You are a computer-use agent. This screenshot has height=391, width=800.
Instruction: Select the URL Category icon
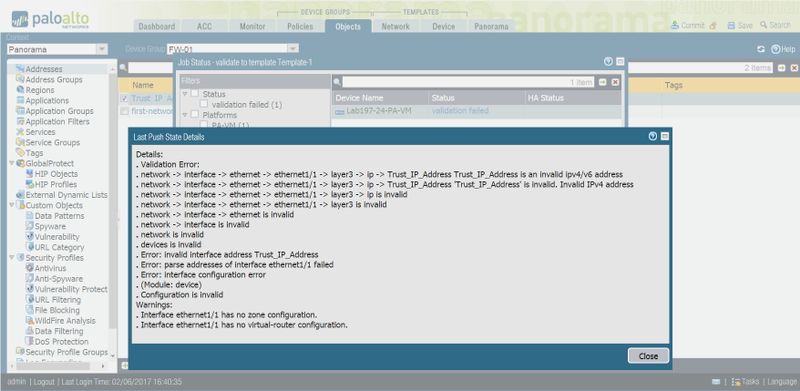click(x=30, y=247)
